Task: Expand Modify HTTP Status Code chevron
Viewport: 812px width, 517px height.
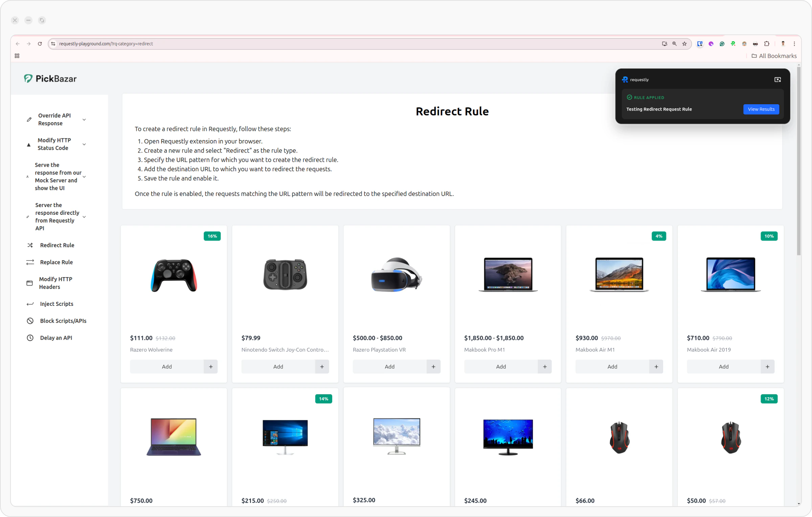Action: (x=84, y=144)
